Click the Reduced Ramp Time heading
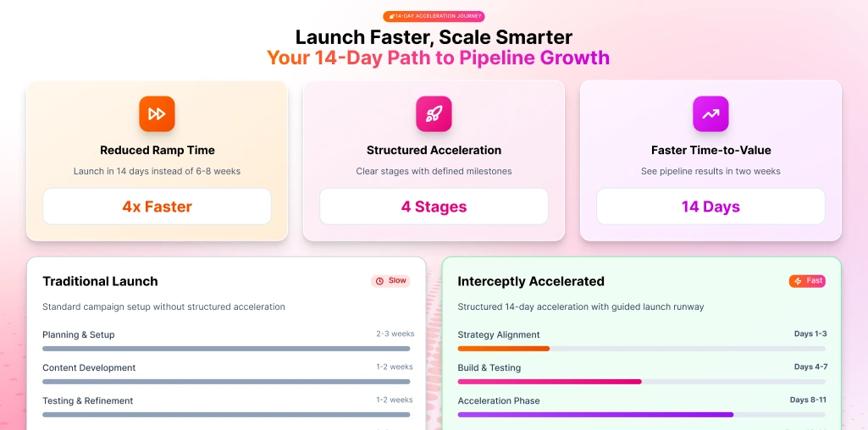This screenshot has width=868, height=430. [x=158, y=150]
